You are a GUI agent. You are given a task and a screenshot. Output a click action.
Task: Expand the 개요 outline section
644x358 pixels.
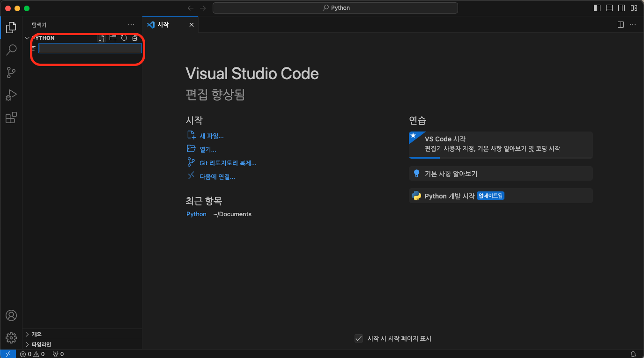click(x=82, y=334)
